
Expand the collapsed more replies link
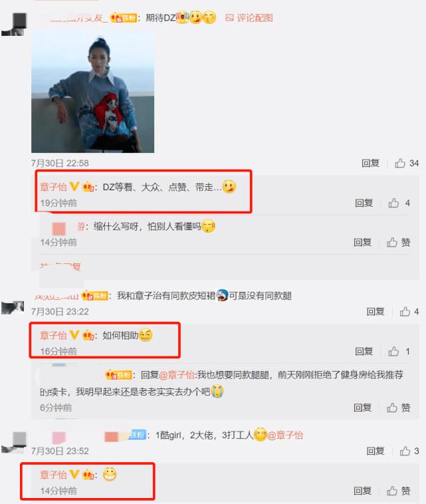click(60, 266)
